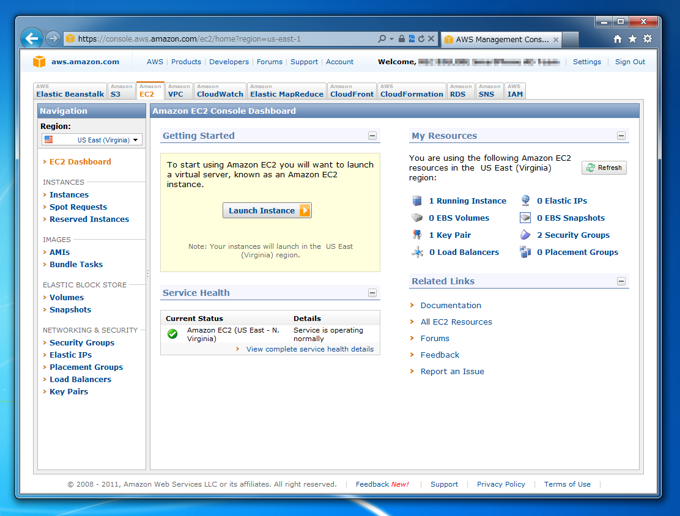Click the EBS Snapshots icon

point(525,218)
